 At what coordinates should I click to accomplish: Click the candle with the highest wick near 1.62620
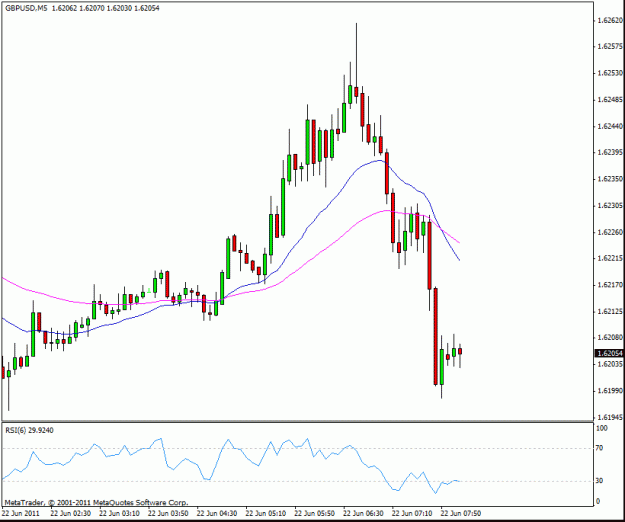(356, 91)
